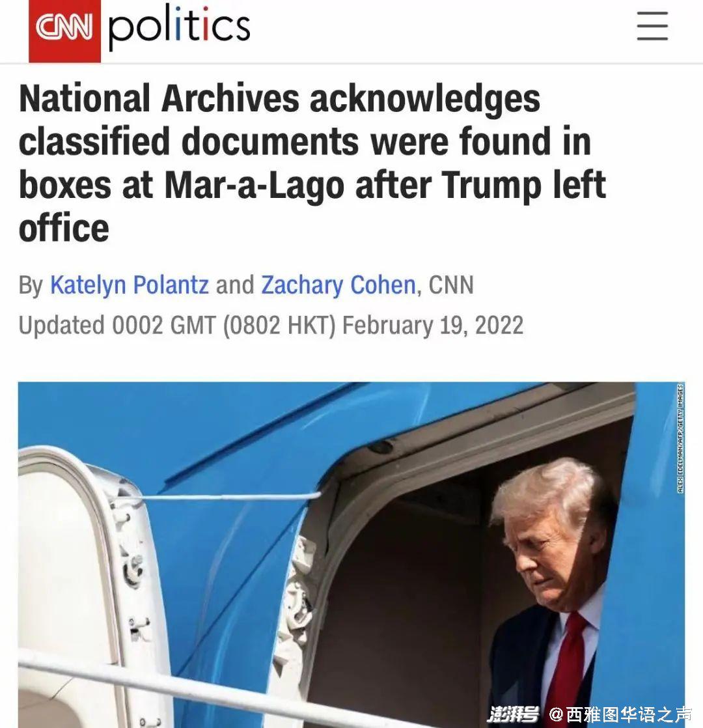This screenshot has width=703, height=728.
Task: Click the red CNN logo
Action: [x=64, y=31]
